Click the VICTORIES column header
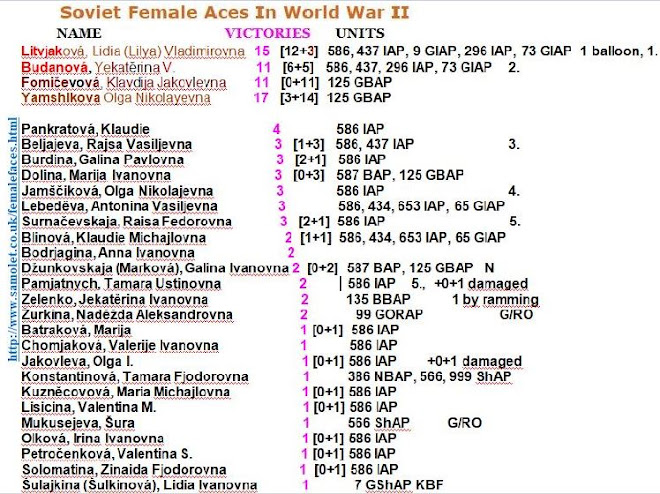660x494 pixels. click(268, 33)
